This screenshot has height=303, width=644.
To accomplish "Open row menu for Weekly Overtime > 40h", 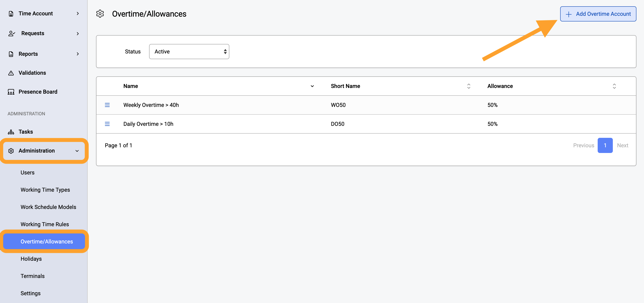I will 107,105.
